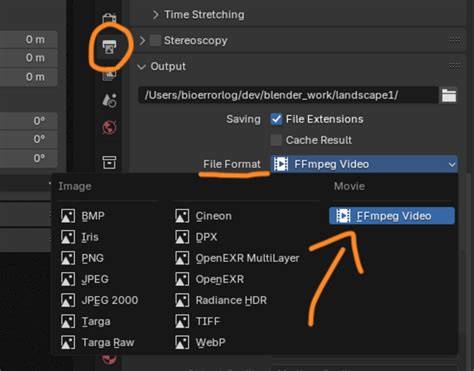This screenshot has width=474, height=371.
Task: Open the Object/Collection properties box icon
Action: tap(109, 162)
